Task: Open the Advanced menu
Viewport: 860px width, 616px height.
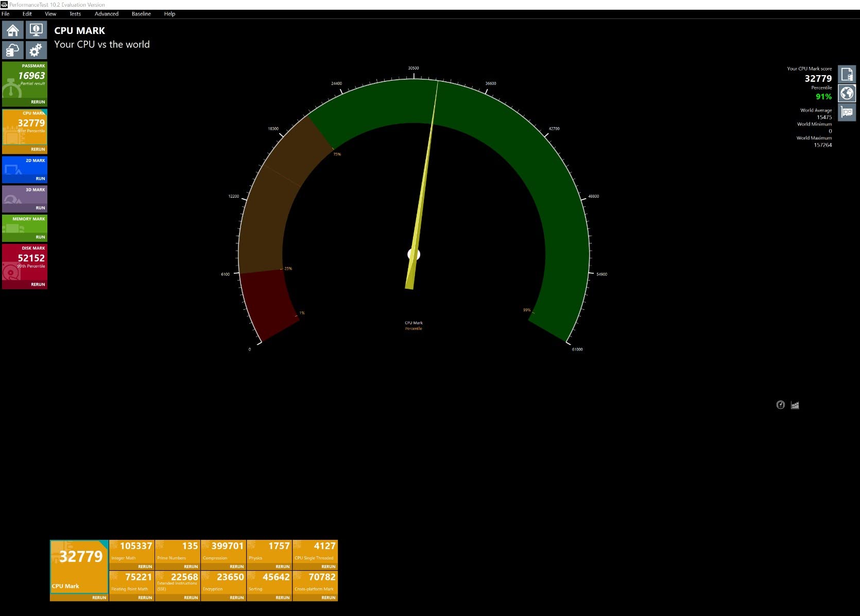Action: point(107,14)
